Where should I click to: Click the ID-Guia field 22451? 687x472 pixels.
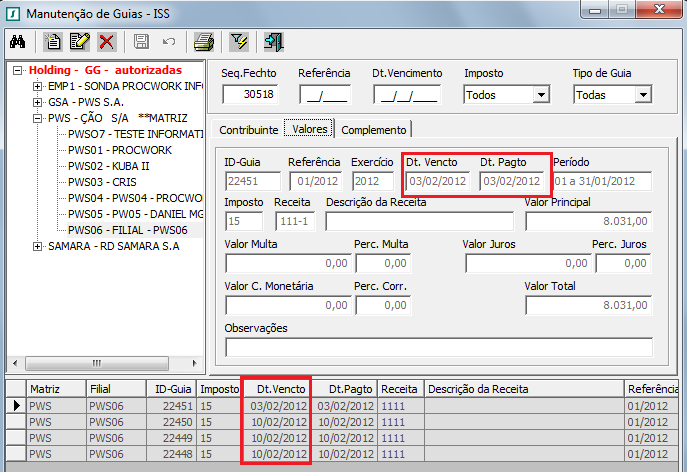(x=253, y=181)
